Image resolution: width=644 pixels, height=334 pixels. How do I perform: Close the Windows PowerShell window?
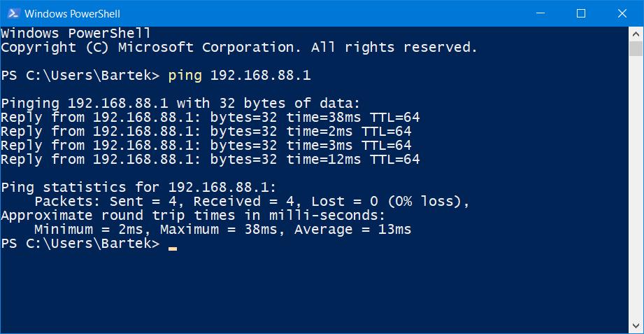[622, 13]
